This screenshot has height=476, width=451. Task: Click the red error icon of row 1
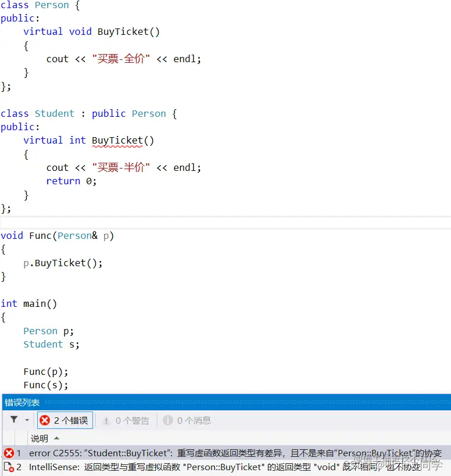(9, 453)
